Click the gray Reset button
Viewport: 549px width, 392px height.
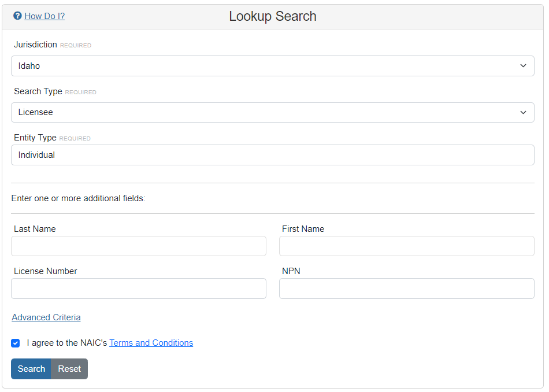[69, 369]
